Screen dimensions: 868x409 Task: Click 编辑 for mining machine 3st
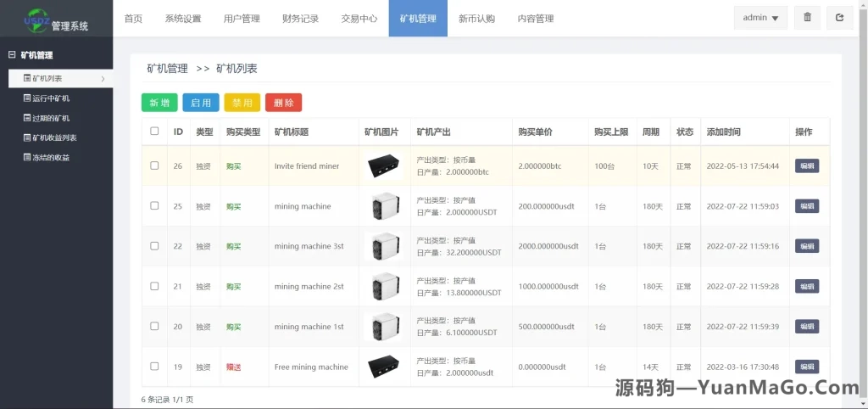[807, 246]
